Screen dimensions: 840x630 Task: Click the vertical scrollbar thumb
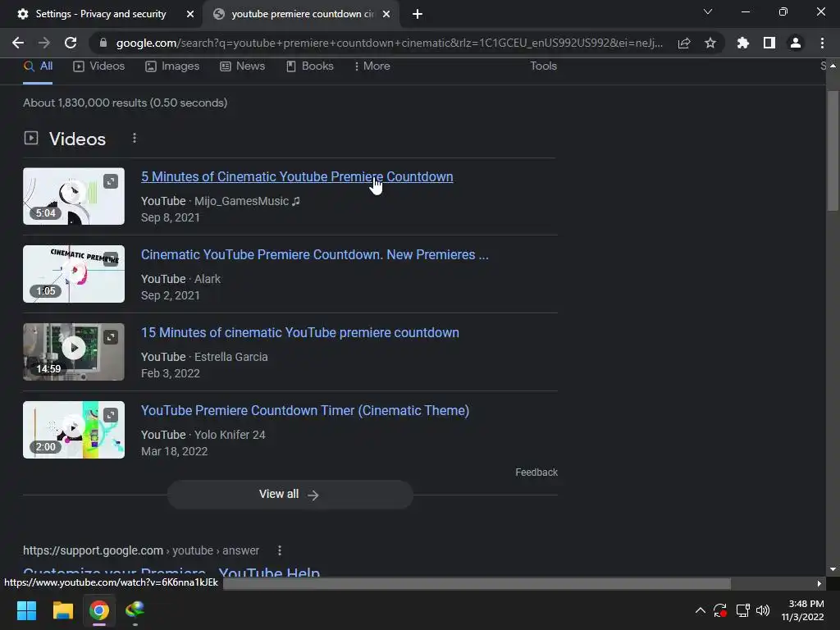click(833, 150)
